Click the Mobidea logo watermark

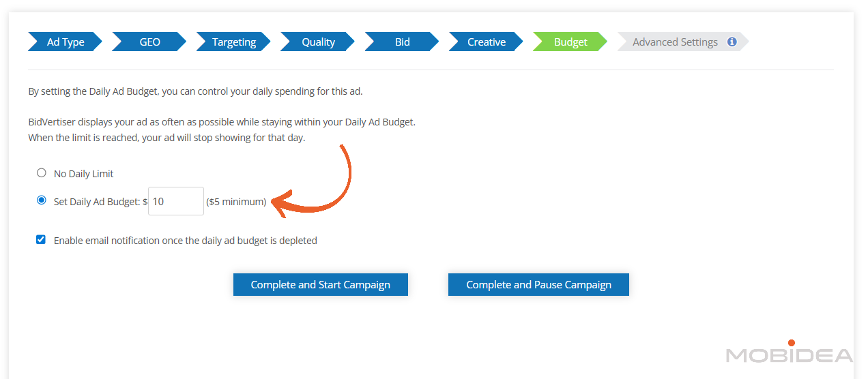(x=790, y=354)
